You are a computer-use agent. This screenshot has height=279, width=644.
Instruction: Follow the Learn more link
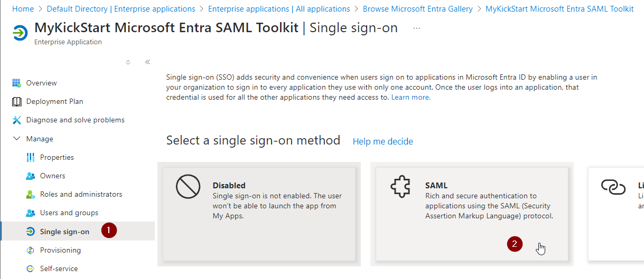pyautogui.click(x=410, y=97)
